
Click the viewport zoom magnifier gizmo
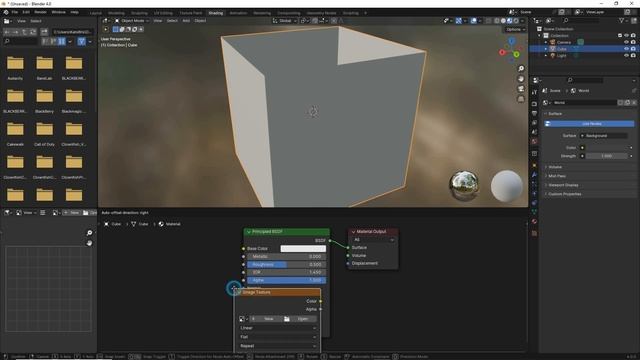pos(521,69)
